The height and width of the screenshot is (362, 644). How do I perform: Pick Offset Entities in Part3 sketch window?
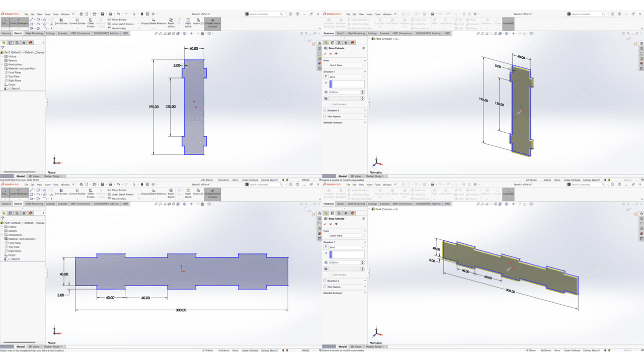(x=91, y=23)
